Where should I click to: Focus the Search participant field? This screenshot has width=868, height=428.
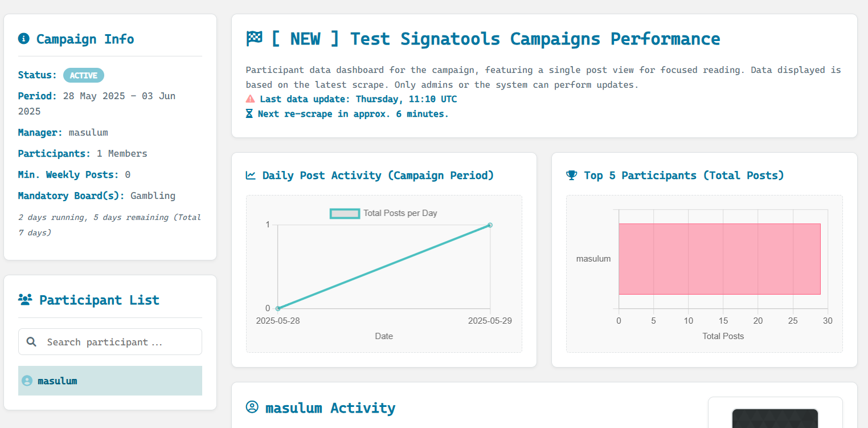point(110,342)
